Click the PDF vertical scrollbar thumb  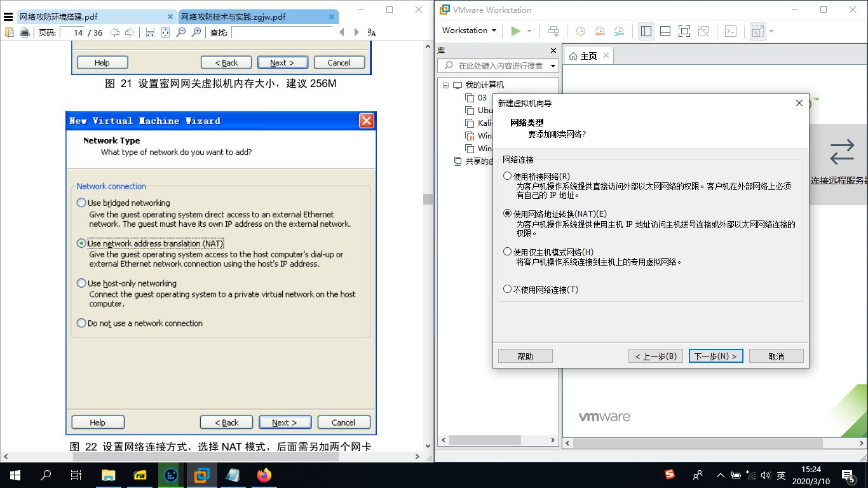[428, 199]
